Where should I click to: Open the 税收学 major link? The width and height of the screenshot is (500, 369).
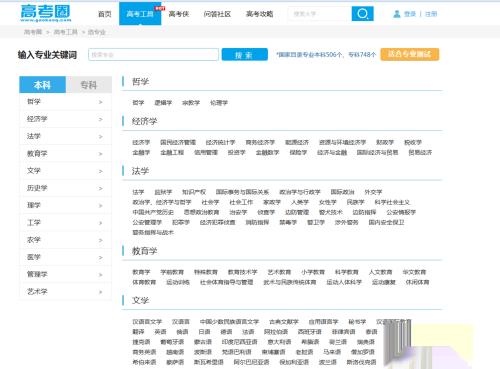point(413,142)
